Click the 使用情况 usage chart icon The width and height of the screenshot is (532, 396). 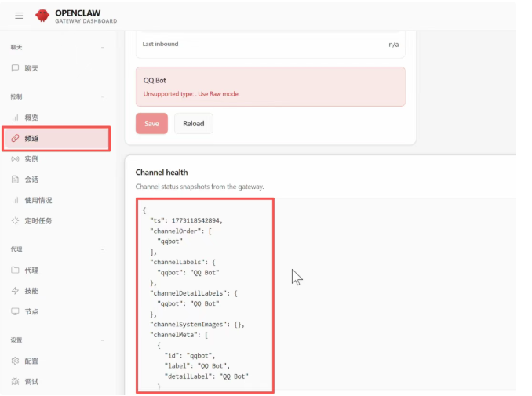tap(15, 200)
